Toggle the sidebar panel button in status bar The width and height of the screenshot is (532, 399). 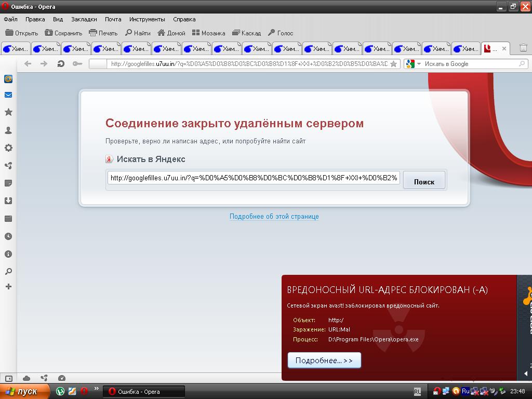[x=8, y=379]
